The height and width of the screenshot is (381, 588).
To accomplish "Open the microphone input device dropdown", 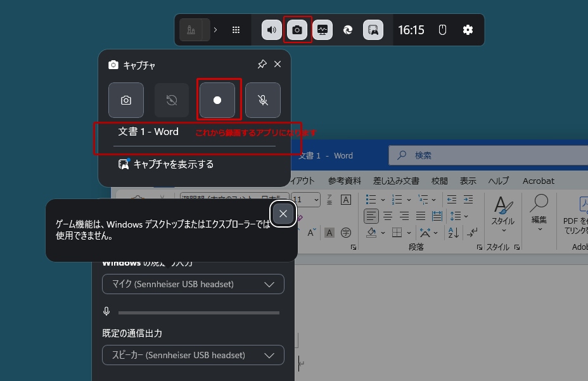I will tap(193, 284).
